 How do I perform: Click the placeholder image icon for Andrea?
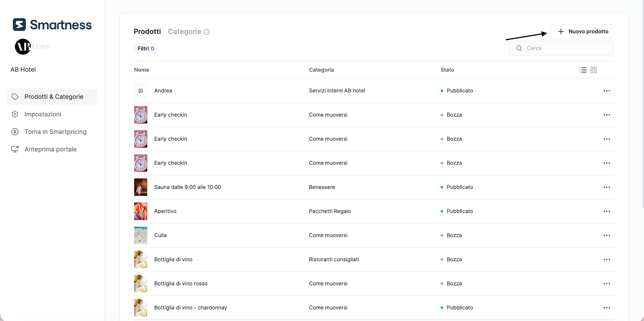141,91
